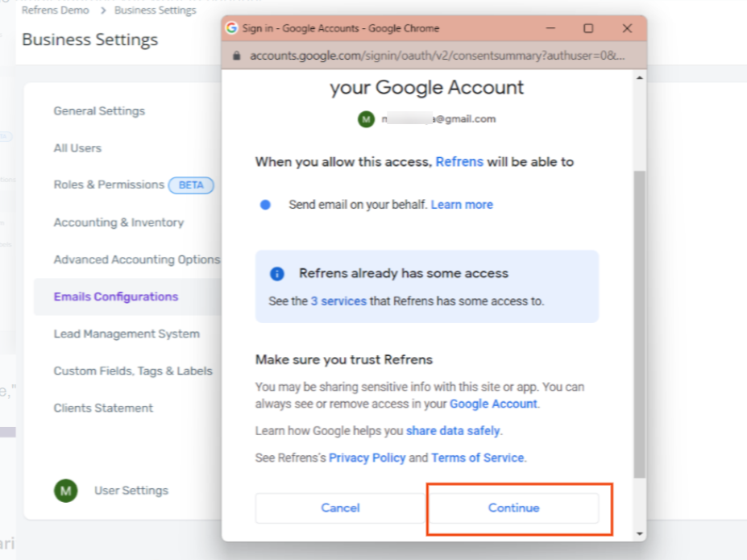The height and width of the screenshot is (560, 747).
Task: Click the green M avatar beside User Settings
Action: (x=66, y=491)
